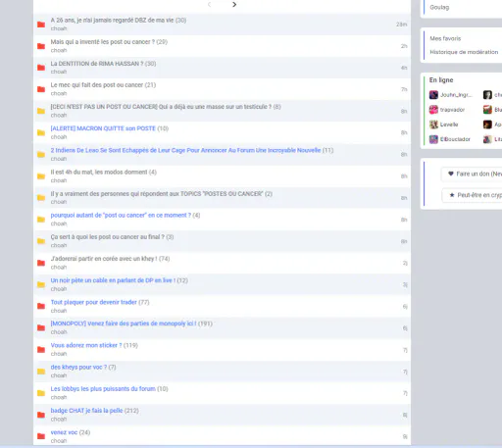Click author 'choah' under 'venez voc'

point(59,441)
